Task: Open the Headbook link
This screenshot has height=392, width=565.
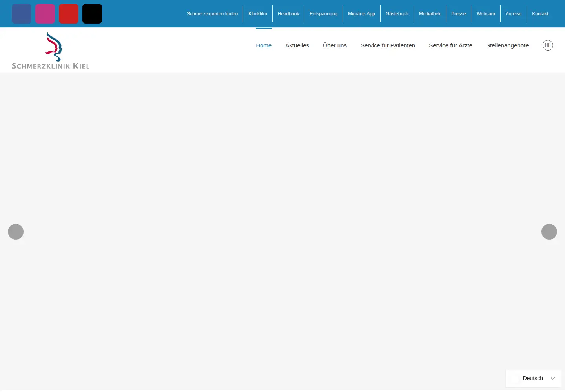Action: tap(288, 14)
